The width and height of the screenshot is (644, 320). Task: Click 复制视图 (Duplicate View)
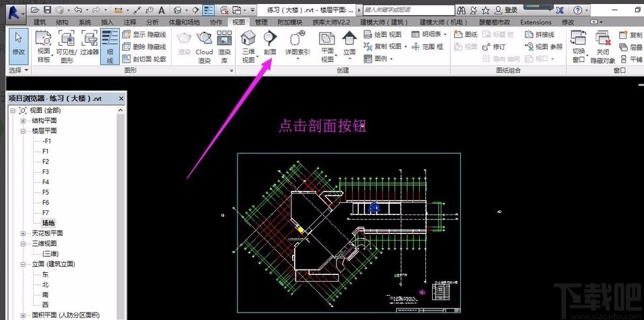[385, 47]
